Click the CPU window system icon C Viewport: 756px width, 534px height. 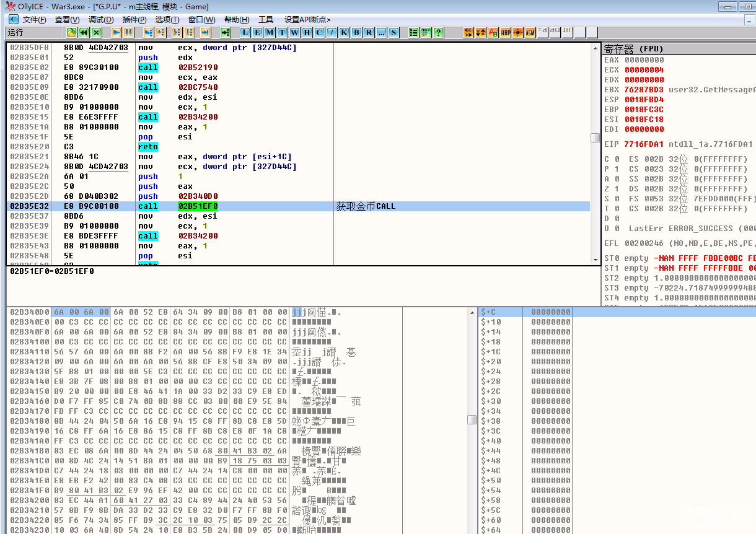click(13, 20)
